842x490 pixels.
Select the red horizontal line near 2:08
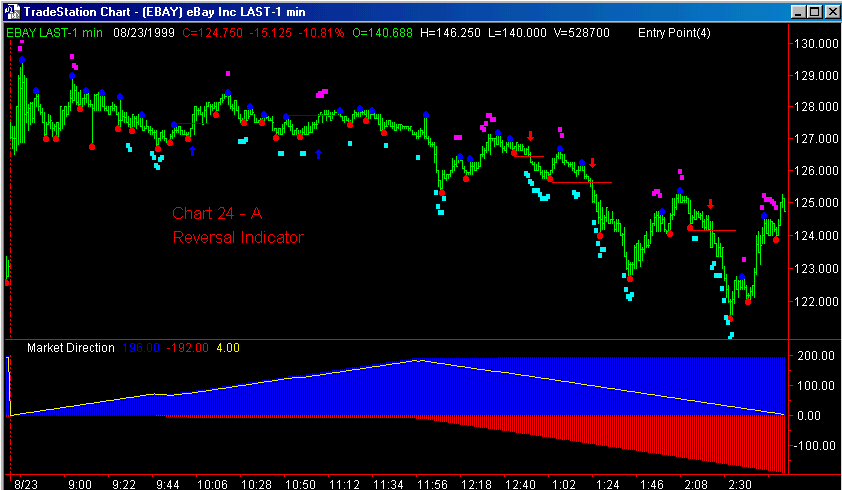[713, 230]
